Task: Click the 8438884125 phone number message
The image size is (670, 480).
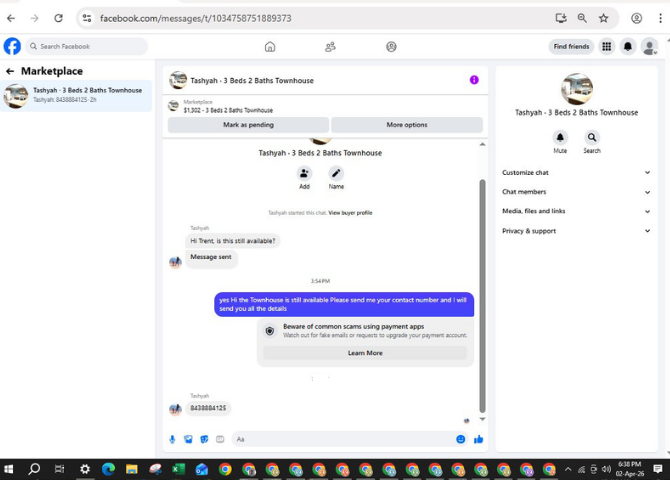Action: click(208, 408)
